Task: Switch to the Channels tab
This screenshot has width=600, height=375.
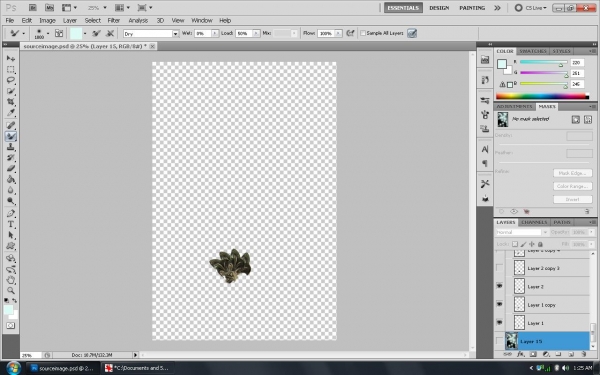Action: pos(534,222)
